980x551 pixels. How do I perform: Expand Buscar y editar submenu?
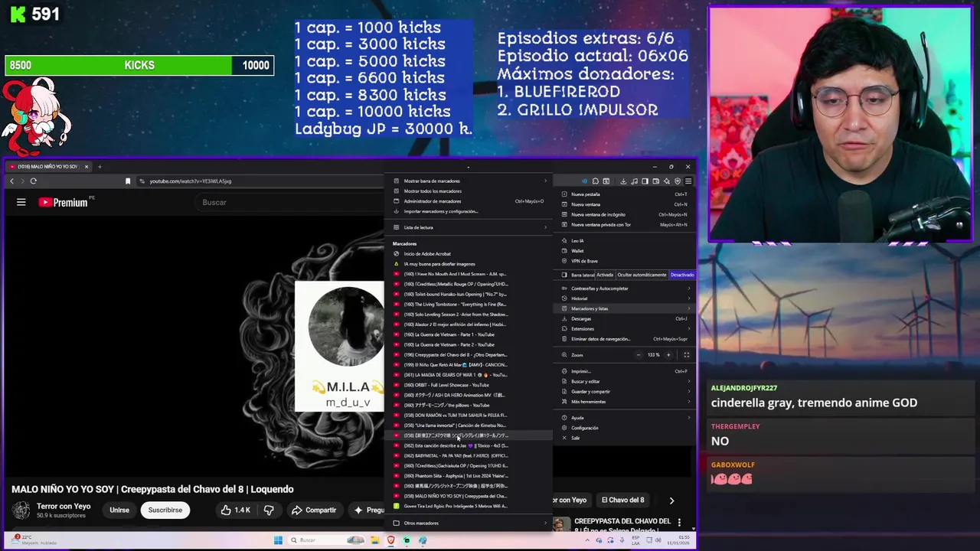pos(625,381)
